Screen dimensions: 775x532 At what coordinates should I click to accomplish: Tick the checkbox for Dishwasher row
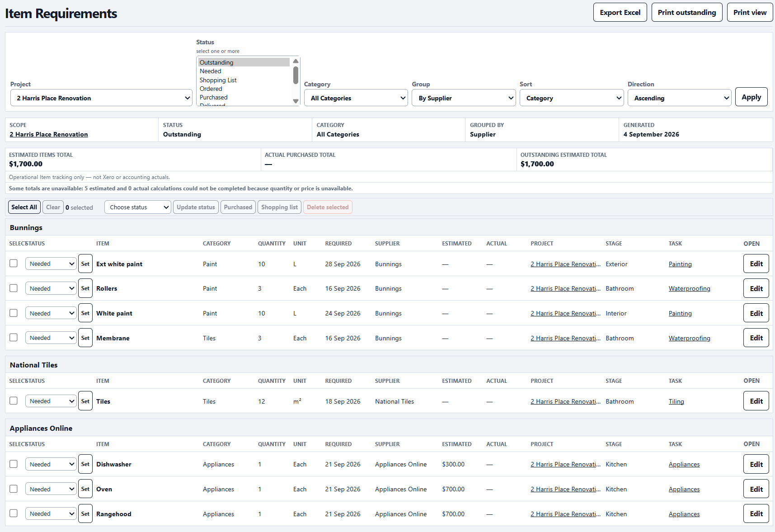(x=14, y=464)
